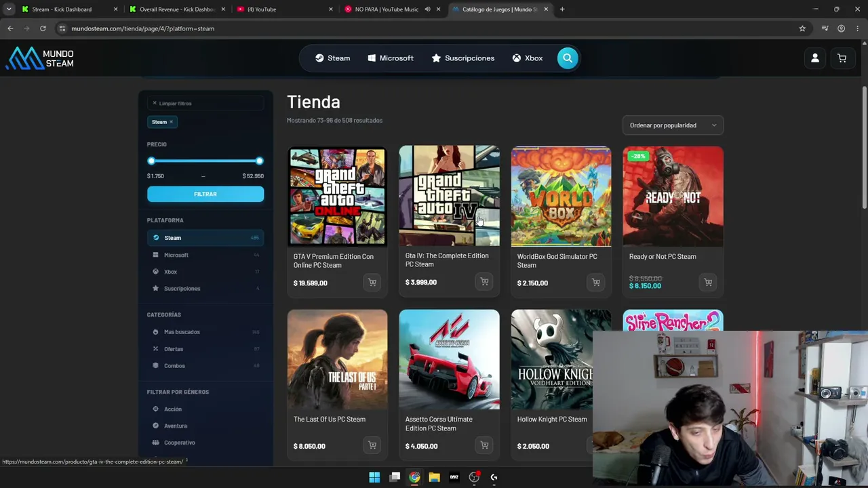Filter by Xbox platform in sidebar

pos(205,272)
